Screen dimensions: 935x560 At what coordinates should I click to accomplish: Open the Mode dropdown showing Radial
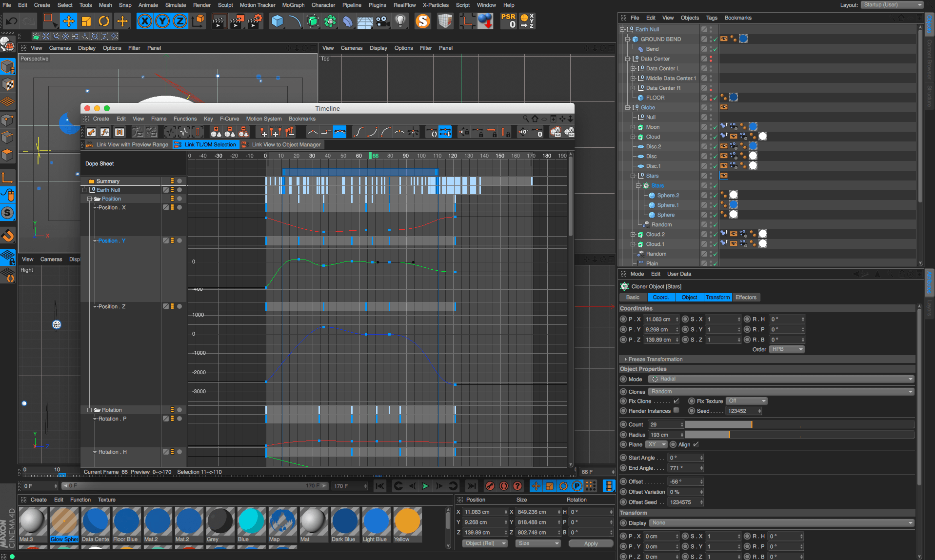click(781, 379)
